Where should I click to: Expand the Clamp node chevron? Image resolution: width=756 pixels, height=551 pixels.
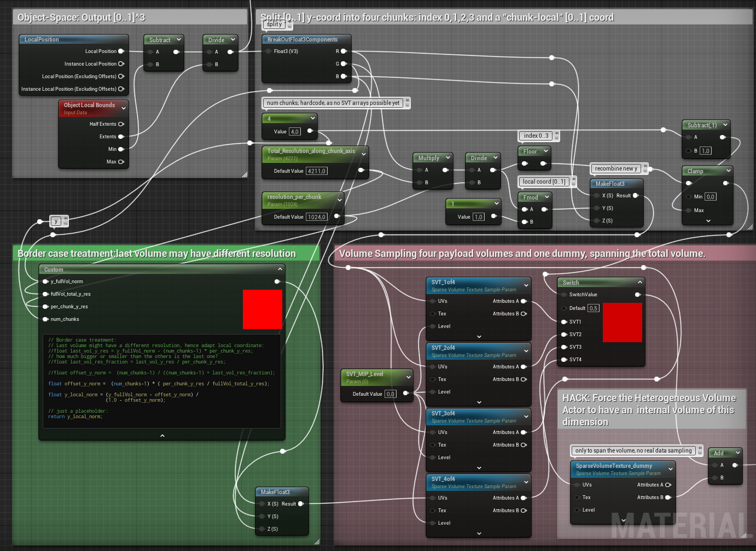pyautogui.click(x=728, y=171)
